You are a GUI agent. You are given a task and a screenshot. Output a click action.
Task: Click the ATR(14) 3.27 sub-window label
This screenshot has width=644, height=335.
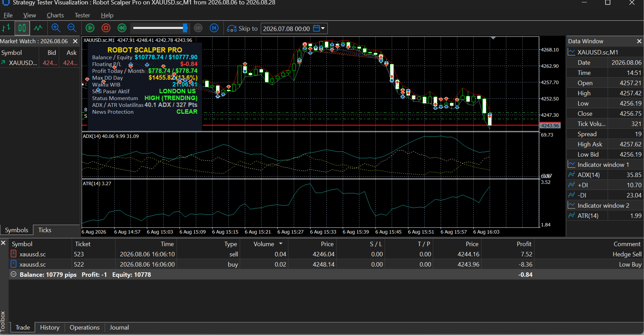(x=97, y=184)
